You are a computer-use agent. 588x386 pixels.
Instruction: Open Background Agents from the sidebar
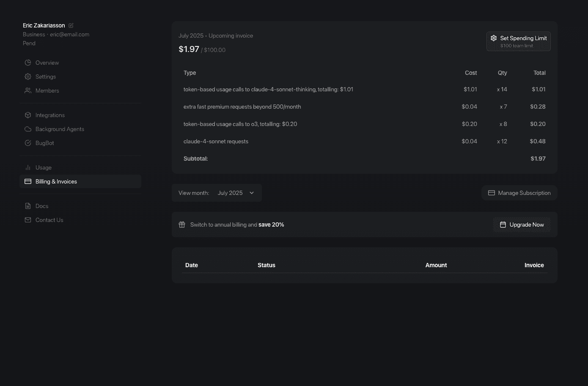point(60,129)
